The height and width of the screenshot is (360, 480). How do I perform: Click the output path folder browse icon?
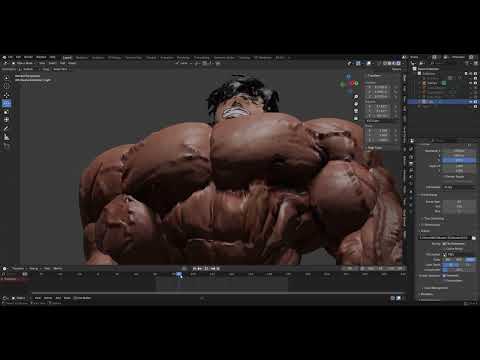(x=474, y=238)
